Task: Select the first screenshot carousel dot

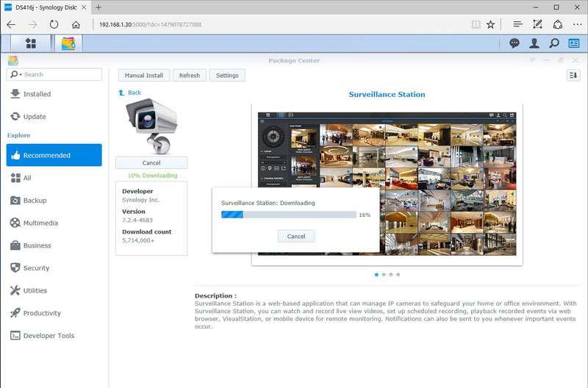Action: point(376,275)
